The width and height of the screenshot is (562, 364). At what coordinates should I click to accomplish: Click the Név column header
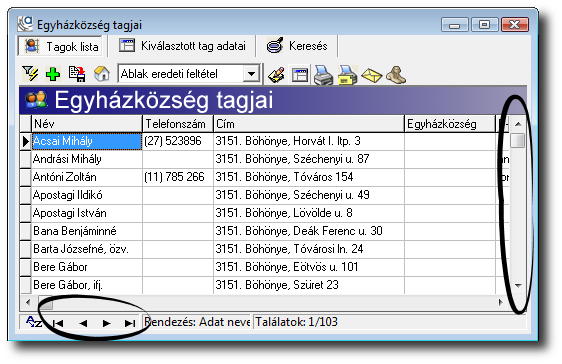[87, 124]
